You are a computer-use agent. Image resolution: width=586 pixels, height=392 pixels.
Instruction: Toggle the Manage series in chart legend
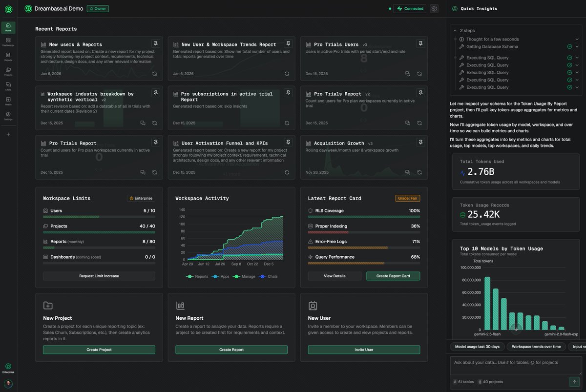(x=244, y=276)
